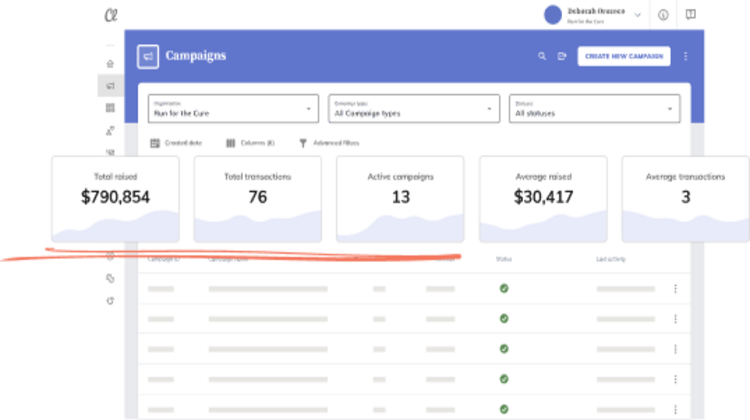750x420 pixels.
Task: Expand the user account dropdown chevron
Action: point(638,15)
